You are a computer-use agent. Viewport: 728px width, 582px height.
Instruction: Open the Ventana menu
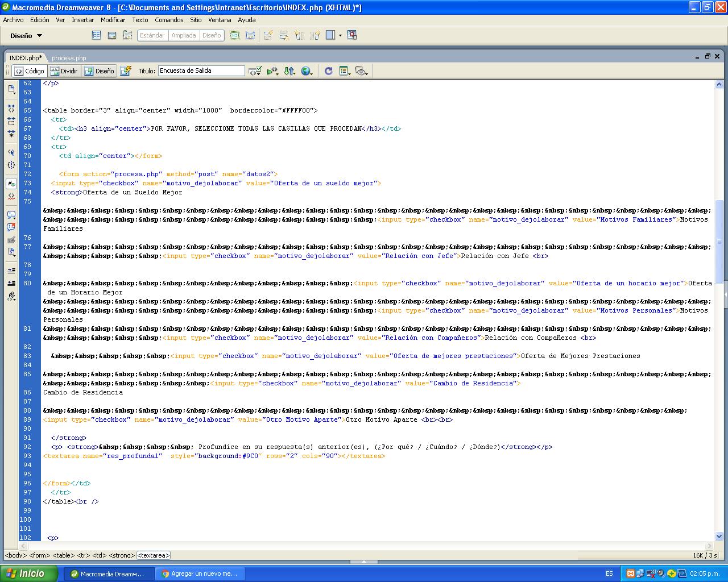(x=220, y=20)
